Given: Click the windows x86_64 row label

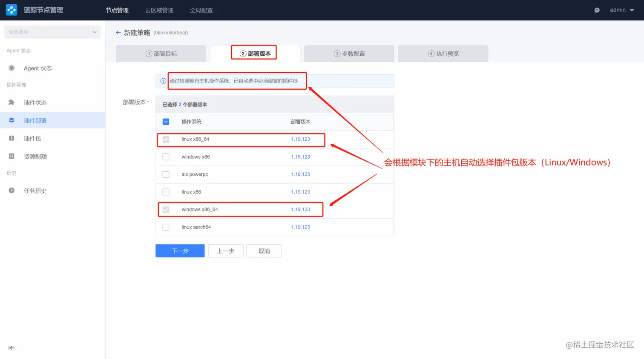Looking at the screenshot, I should (200, 209).
